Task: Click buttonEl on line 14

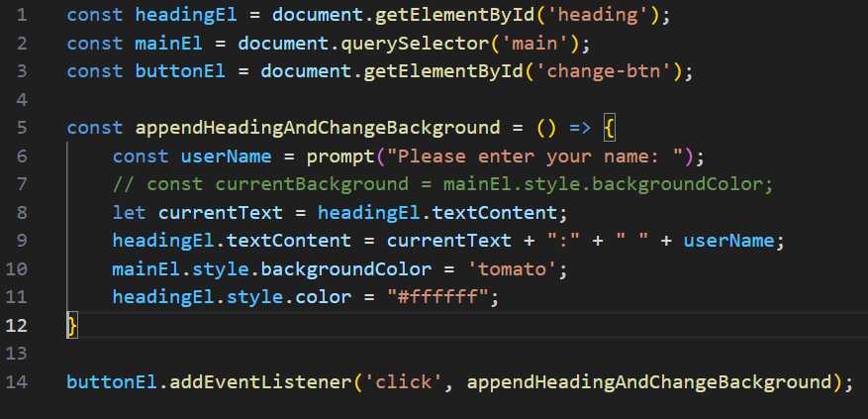Action: pyautogui.click(x=112, y=382)
